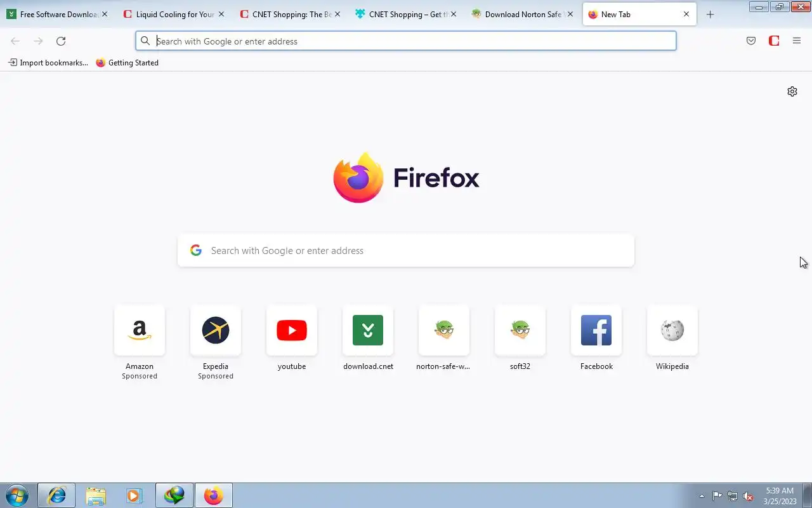
Task: Open Getting Started bookmark
Action: tap(127, 63)
